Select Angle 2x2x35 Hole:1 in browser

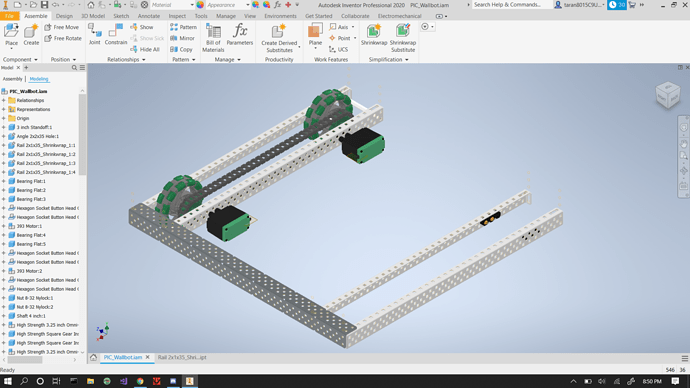37,136
